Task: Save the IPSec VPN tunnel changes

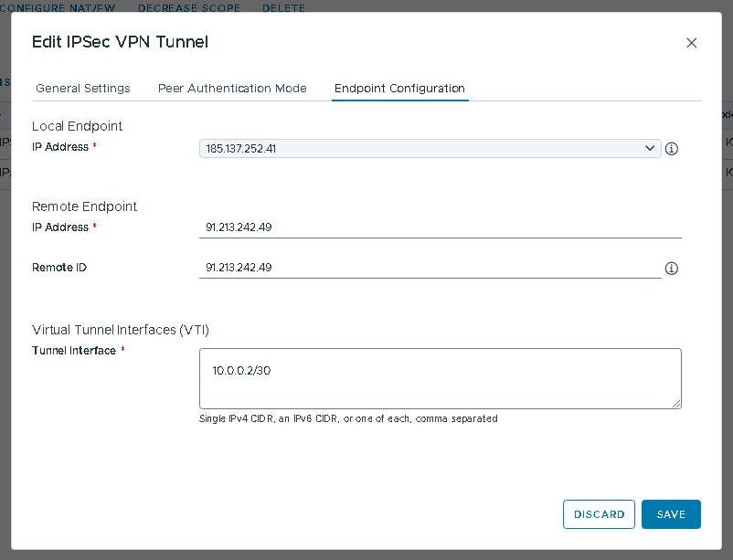Action: tap(670, 514)
